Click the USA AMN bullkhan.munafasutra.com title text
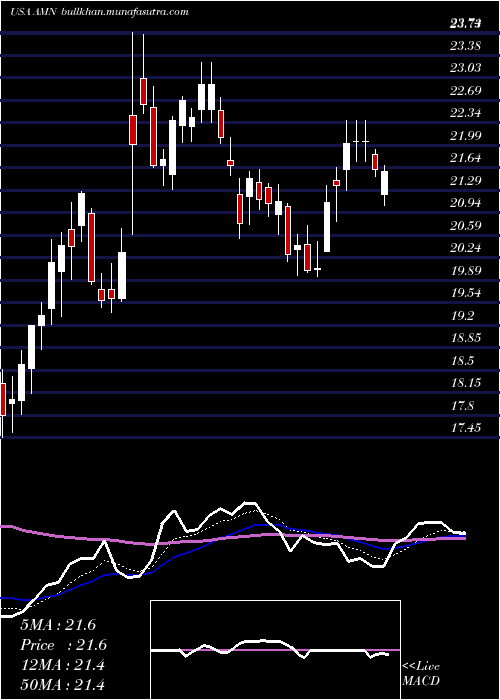 coord(99,12)
